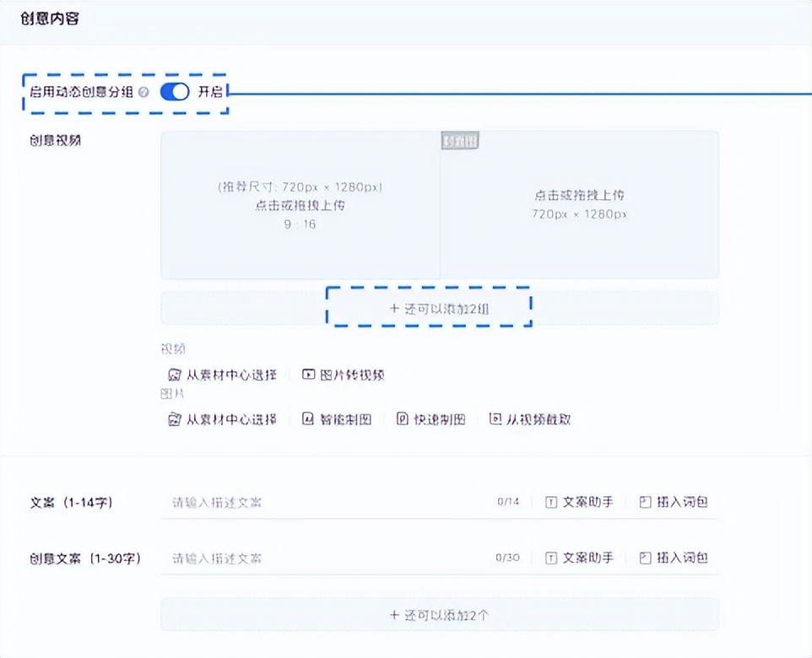The width and height of the screenshot is (812, 658).
Task: Open 文案助手 for the 文案 field
Action: (581, 502)
